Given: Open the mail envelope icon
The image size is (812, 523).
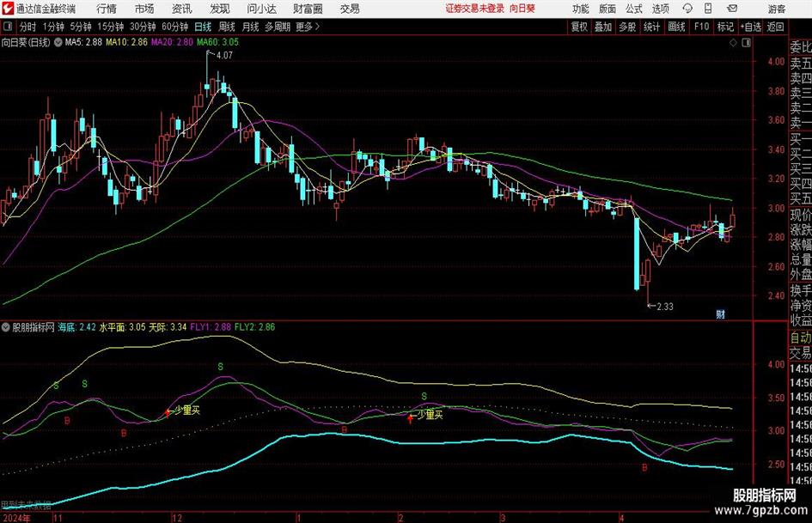Looking at the screenshot, I should click(732, 9).
